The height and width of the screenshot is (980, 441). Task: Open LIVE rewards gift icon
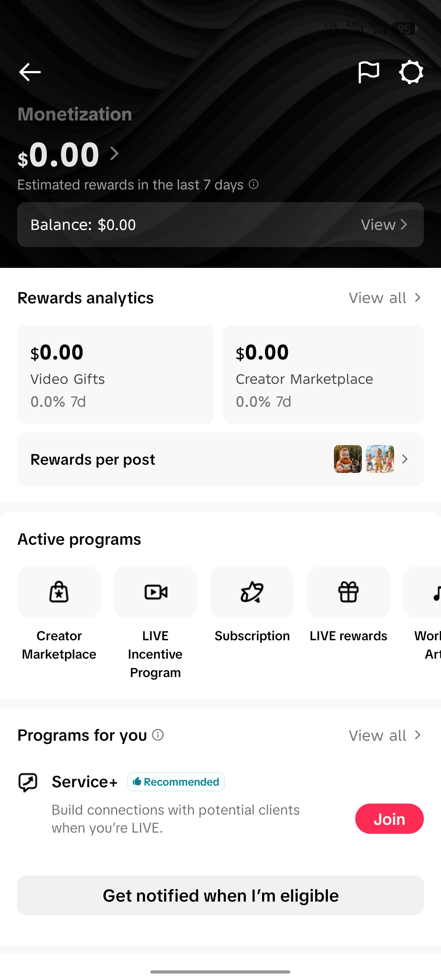click(x=348, y=592)
